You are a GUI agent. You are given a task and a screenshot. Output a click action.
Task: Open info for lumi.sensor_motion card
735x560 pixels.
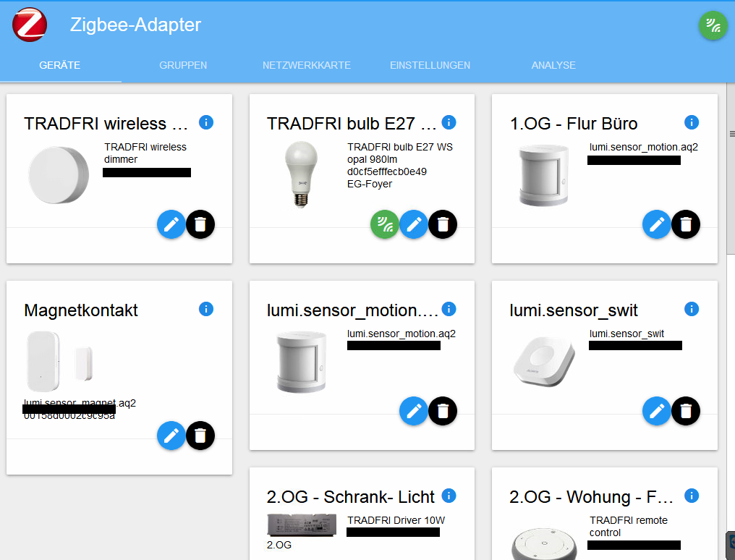click(x=449, y=309)
